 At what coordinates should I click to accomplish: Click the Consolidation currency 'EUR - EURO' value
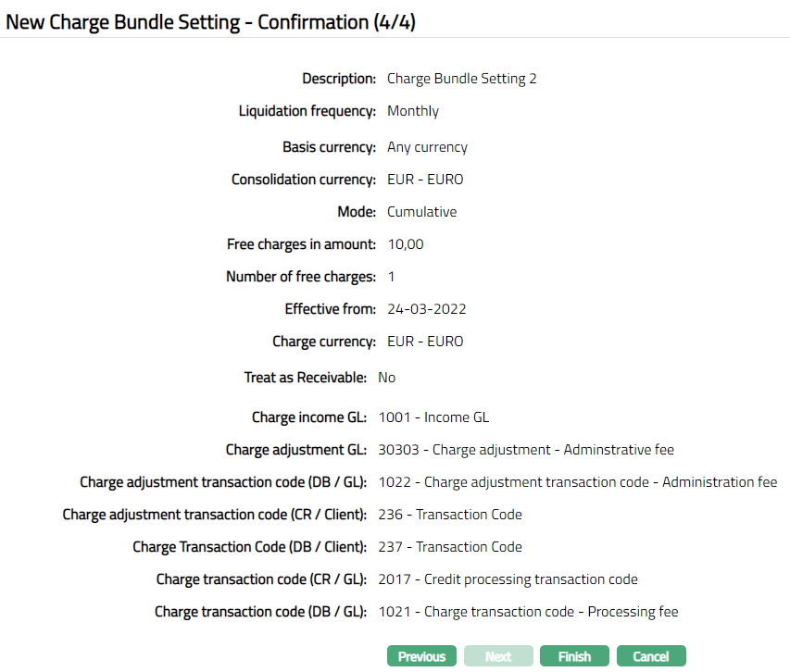point(425,180)
